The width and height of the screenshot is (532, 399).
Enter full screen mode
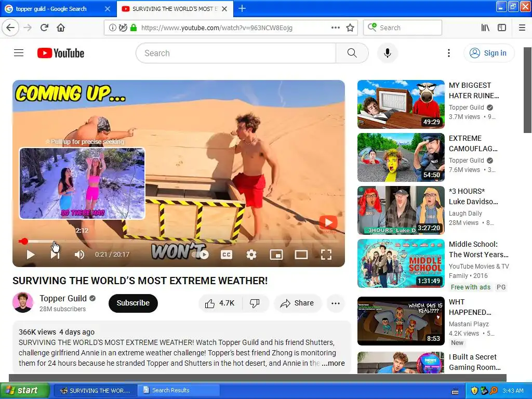(x=326, y=255)
